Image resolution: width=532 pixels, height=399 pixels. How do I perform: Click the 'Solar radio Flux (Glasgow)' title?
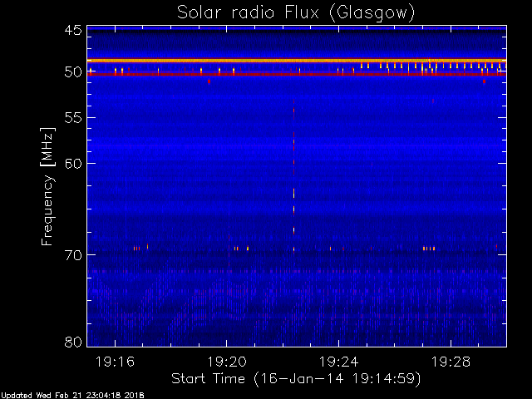point(296,13)
